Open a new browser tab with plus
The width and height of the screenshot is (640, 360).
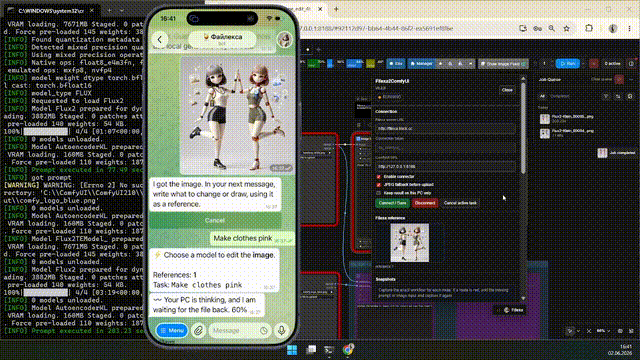tap(336, 9)
